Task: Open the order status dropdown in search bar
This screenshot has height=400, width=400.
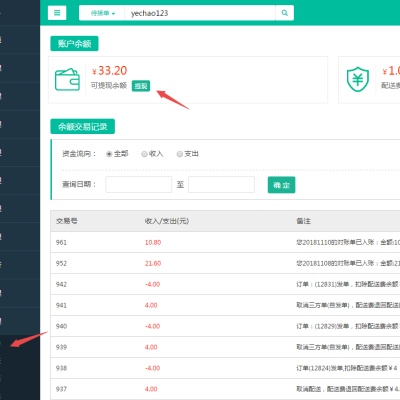Action: [102, 13]
